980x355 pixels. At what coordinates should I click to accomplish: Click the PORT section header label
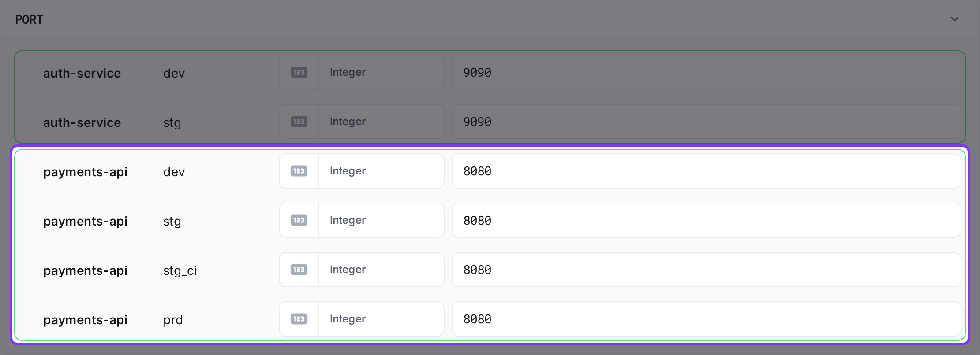pyautogui.click(x=29, y=20)
